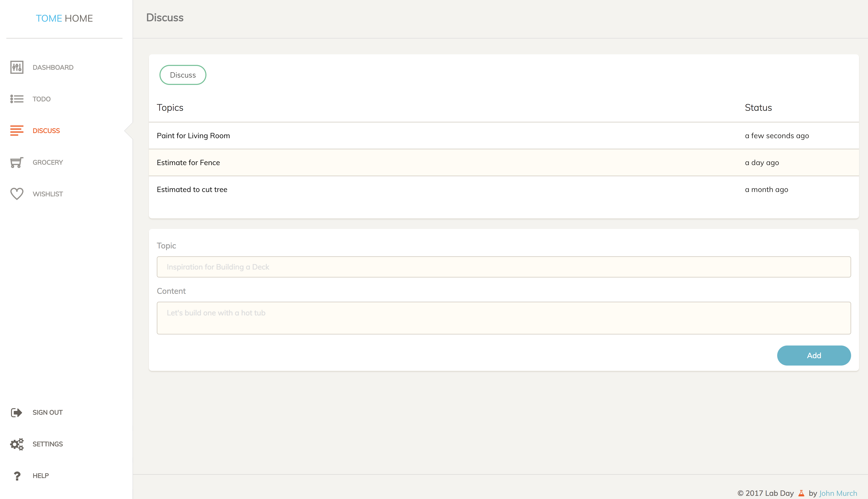The width and height of the screenshot is (868, 499).
Task: Click the Wishlist heart icon
Action: (17, 194)
